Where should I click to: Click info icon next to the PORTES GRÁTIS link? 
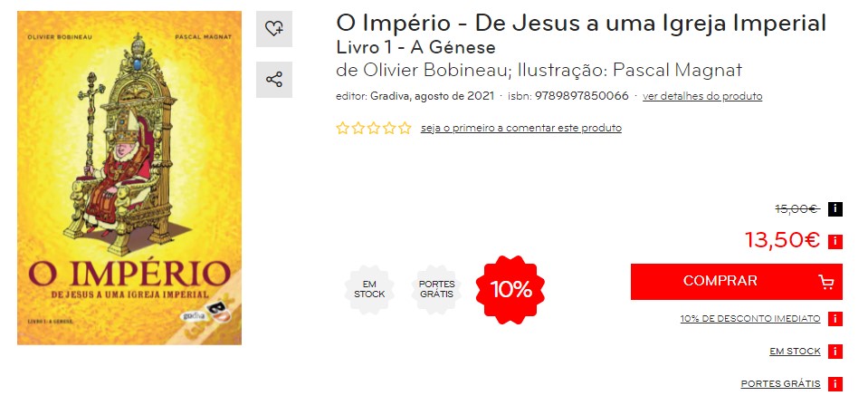pos(835,384)
